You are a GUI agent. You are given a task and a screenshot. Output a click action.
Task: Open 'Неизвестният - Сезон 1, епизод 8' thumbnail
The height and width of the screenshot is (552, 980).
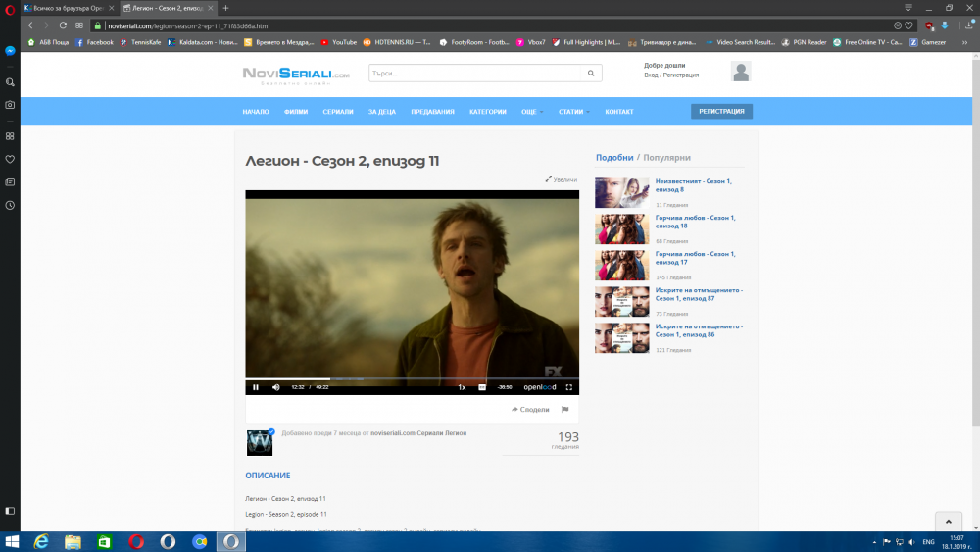point(622,192)
